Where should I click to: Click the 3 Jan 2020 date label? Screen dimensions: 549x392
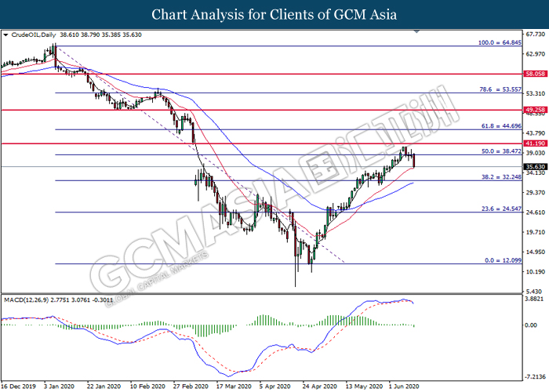click(59, 387)
